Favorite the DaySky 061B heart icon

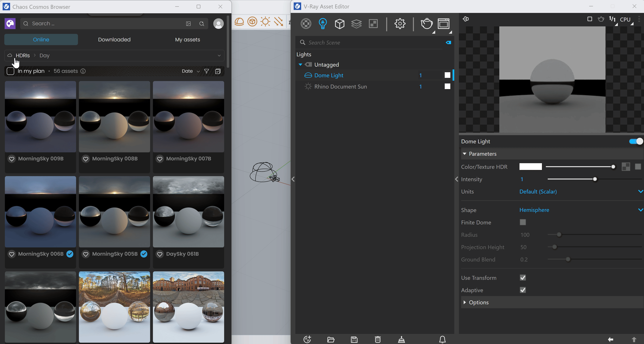(x=160, y=254)
